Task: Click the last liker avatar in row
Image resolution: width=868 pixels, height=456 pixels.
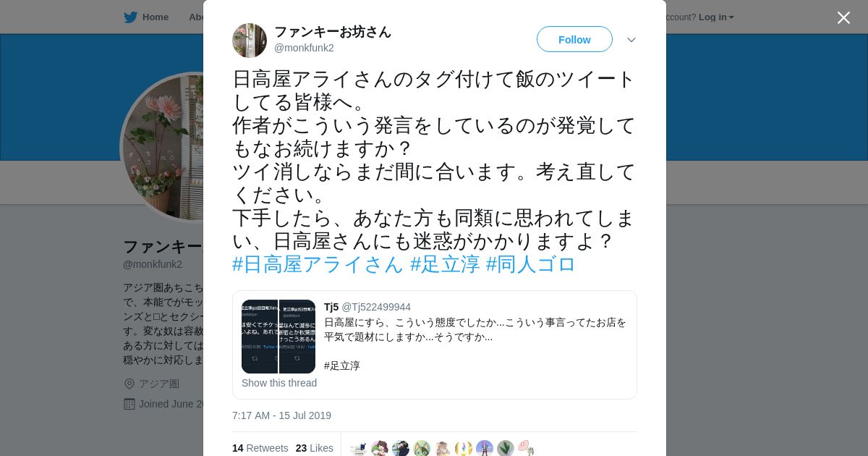Action: point(527,449)
